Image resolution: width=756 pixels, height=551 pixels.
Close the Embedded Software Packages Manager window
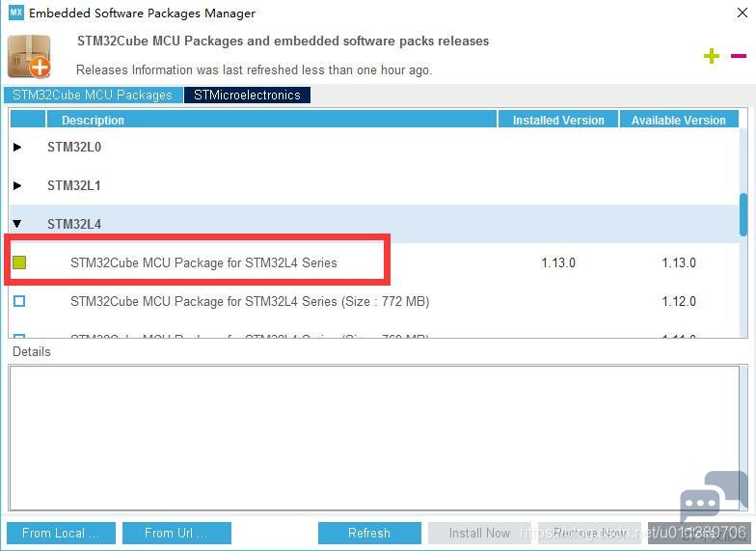[742, 13]
